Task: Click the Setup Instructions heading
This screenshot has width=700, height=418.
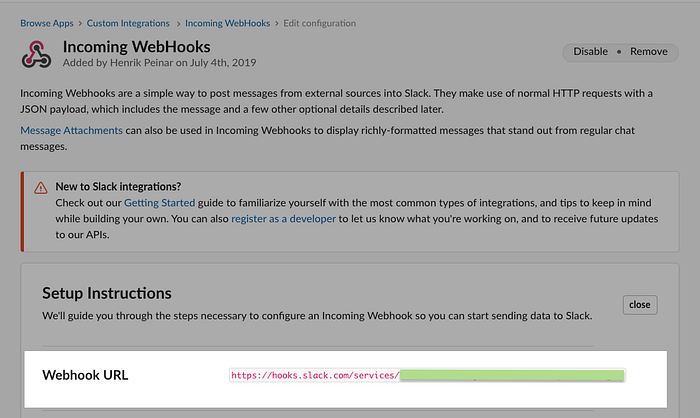Action: (x=107, y=293)
